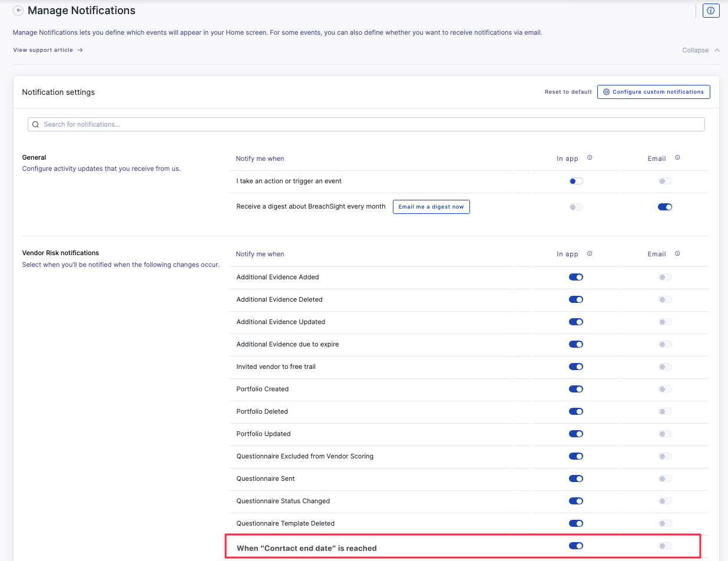Click the Email me a digest now button

431,207
